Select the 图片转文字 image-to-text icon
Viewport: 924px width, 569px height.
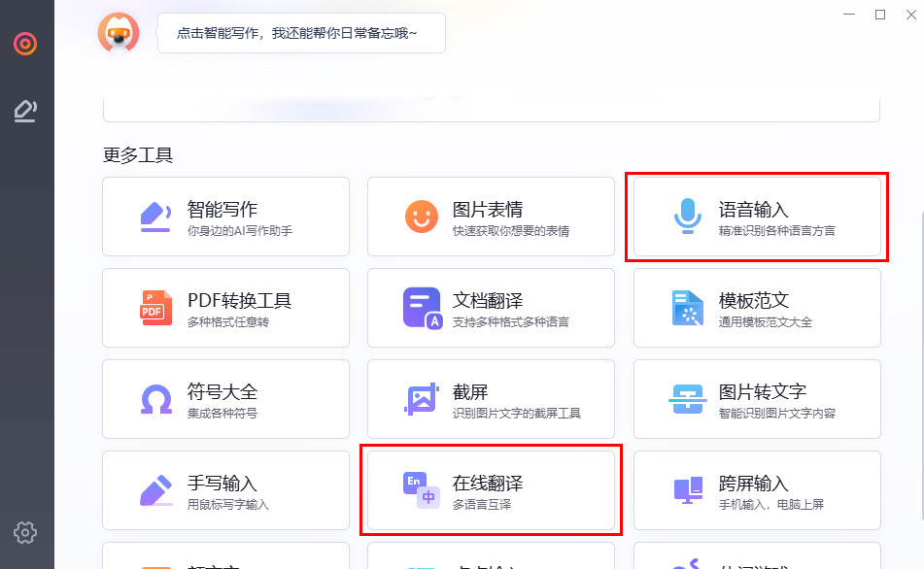688,393
